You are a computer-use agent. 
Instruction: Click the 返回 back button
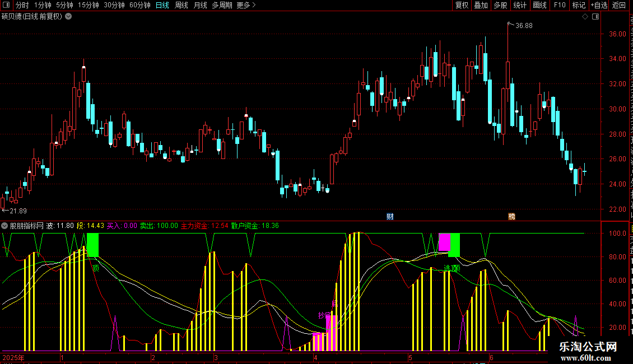pyautogui.click(x=618, y=5)
